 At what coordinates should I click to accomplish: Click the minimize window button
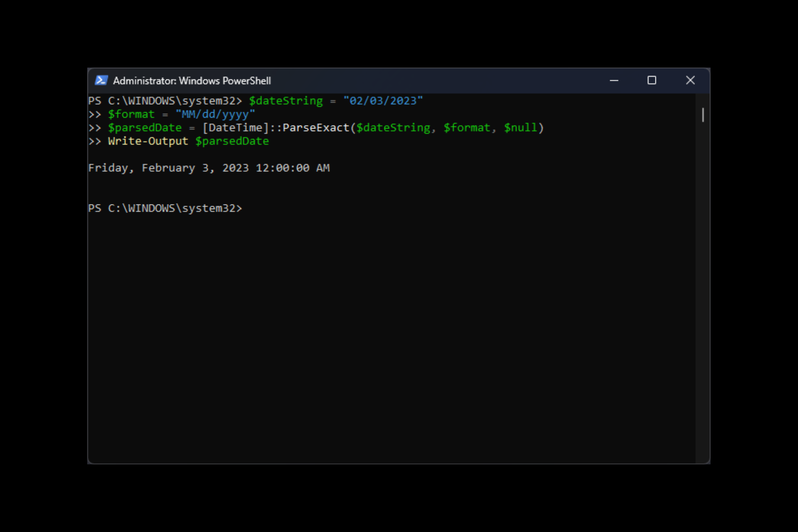coord(614,80)
